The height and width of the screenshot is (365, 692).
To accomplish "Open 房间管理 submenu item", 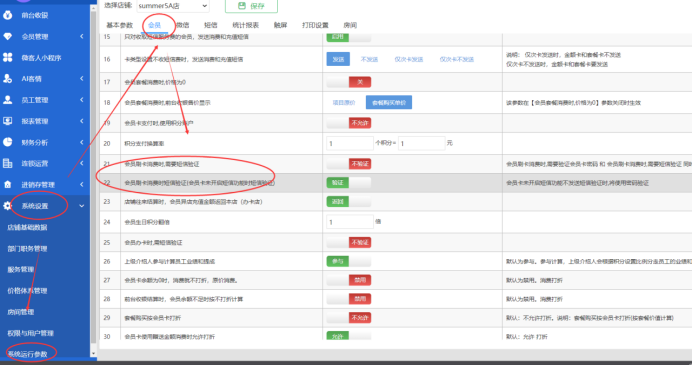I will [20, 312].
